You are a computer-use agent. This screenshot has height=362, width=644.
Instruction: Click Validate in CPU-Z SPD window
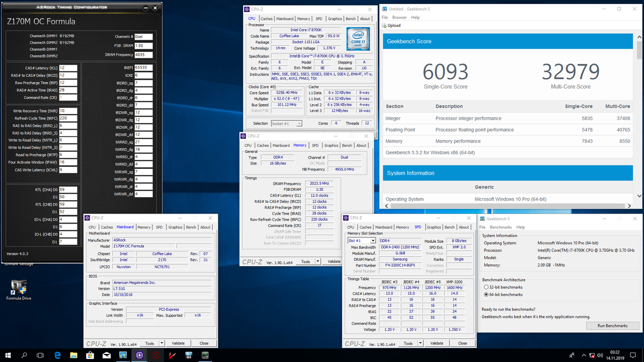tap(437, 343)
